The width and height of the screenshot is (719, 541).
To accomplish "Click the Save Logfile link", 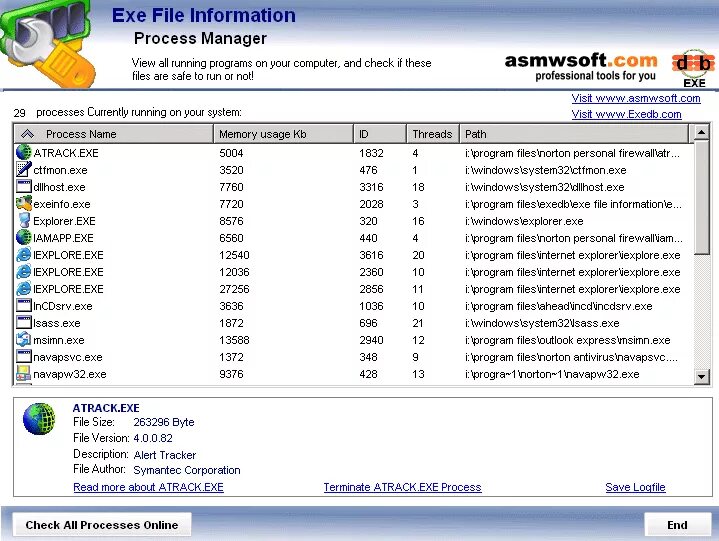I will (636, 487).
